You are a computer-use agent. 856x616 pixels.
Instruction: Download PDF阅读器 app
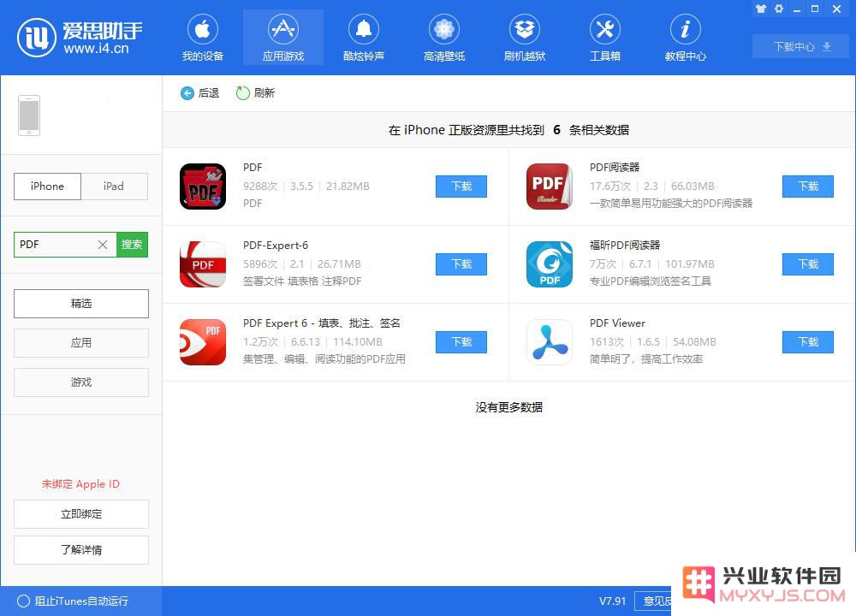point(808,186)
